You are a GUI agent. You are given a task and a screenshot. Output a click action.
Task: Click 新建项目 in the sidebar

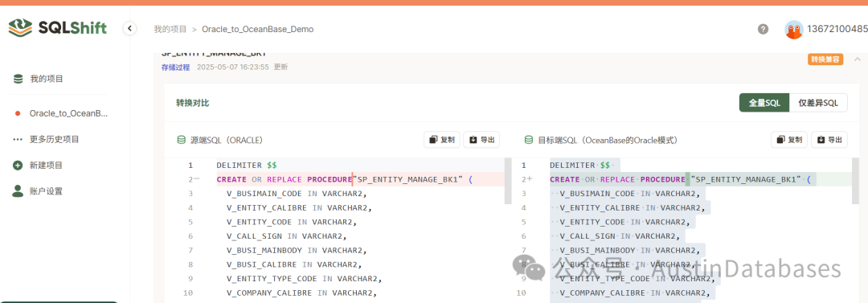coord(47,166)
